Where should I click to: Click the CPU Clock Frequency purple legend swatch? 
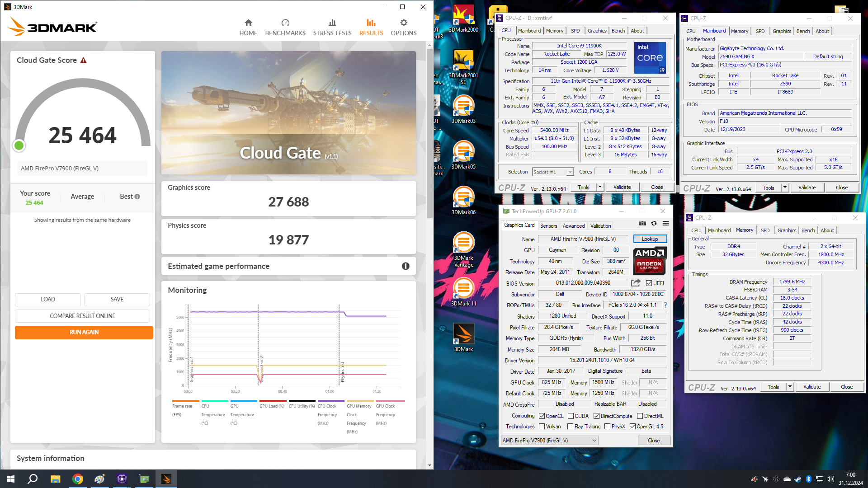[x=330, y=401]
